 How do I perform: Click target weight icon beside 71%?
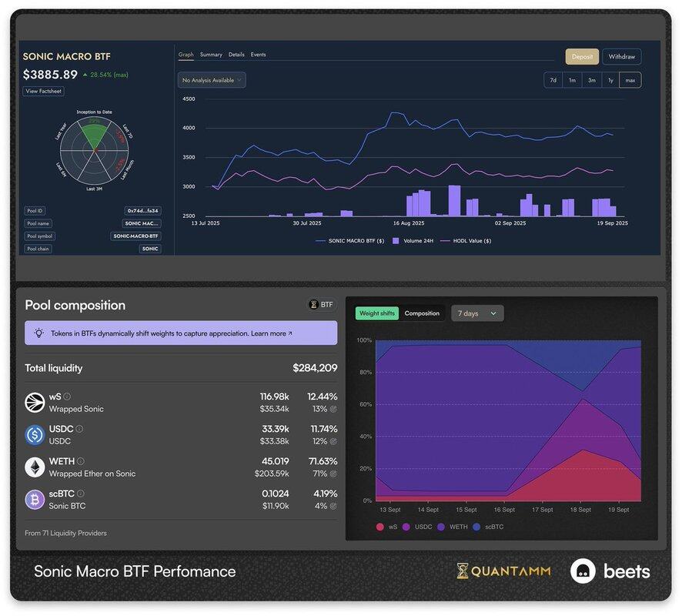pyautogui.click(x=333, y=474)
